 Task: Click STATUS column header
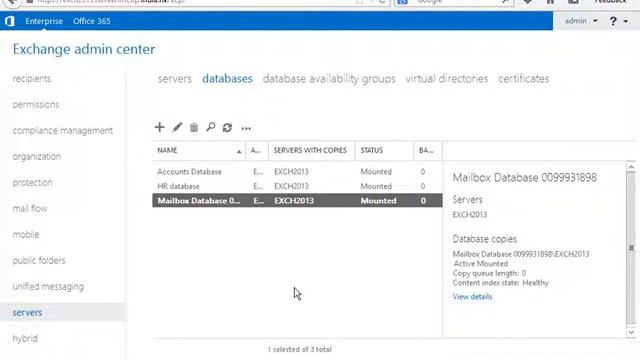click(384, 151)
